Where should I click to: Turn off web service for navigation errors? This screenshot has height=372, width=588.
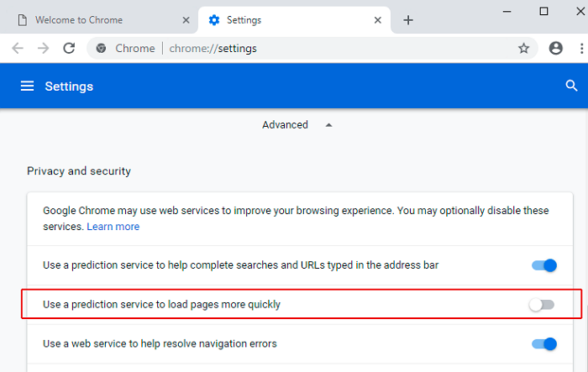(543, 343)
